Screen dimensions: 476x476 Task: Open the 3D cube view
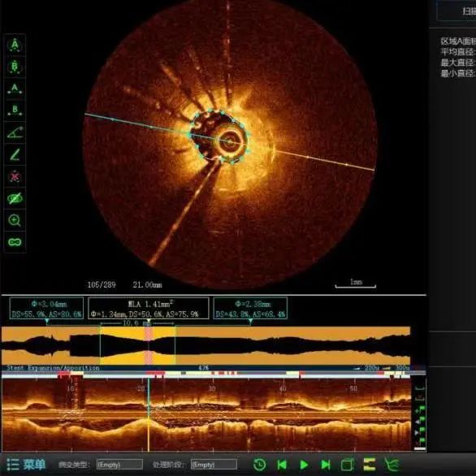pos(348,465)
